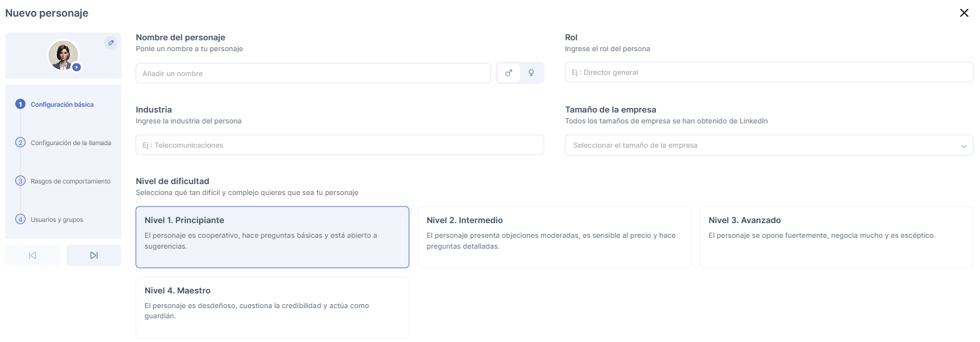The image size is (980, 342).
Task: Choose Nivel 1. Principiante difficulty
Action: tap(272, 237)
